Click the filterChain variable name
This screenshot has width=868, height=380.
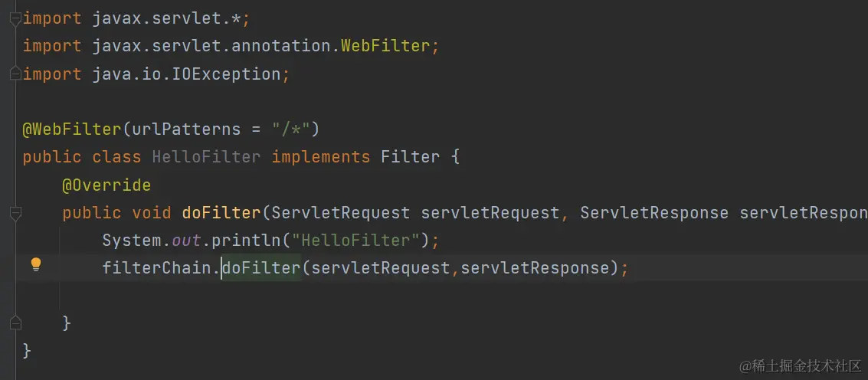coord(156,268)
